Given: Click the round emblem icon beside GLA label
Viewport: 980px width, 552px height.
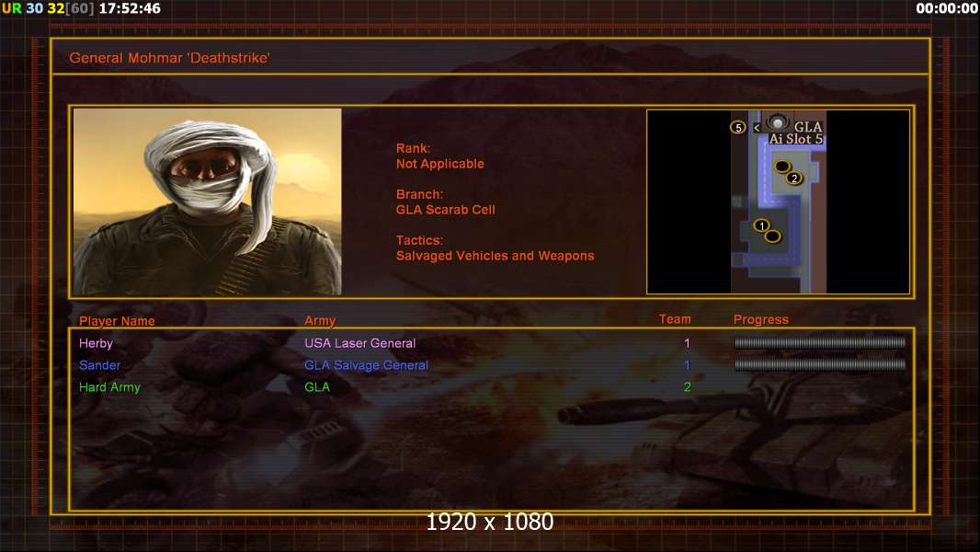Looking at the screenshot, I should click(778, 123).
